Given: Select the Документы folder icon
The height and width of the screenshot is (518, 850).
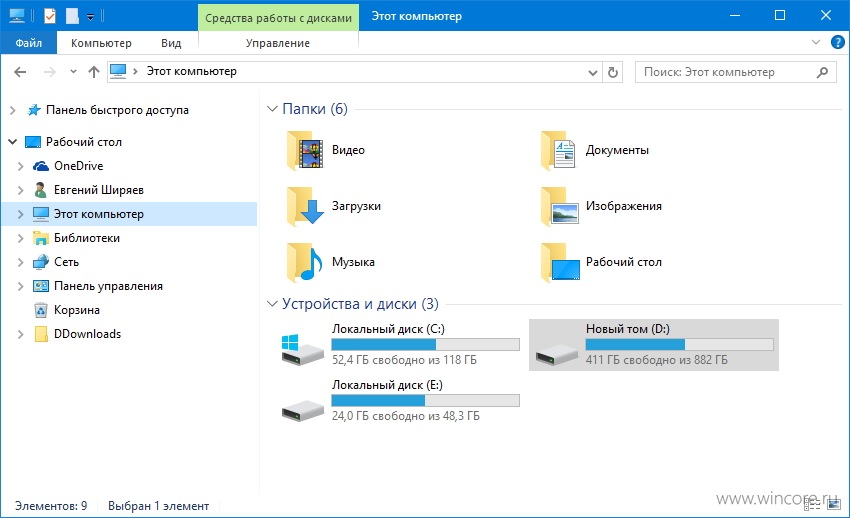Looking at the screenshot, I should 559,150.
